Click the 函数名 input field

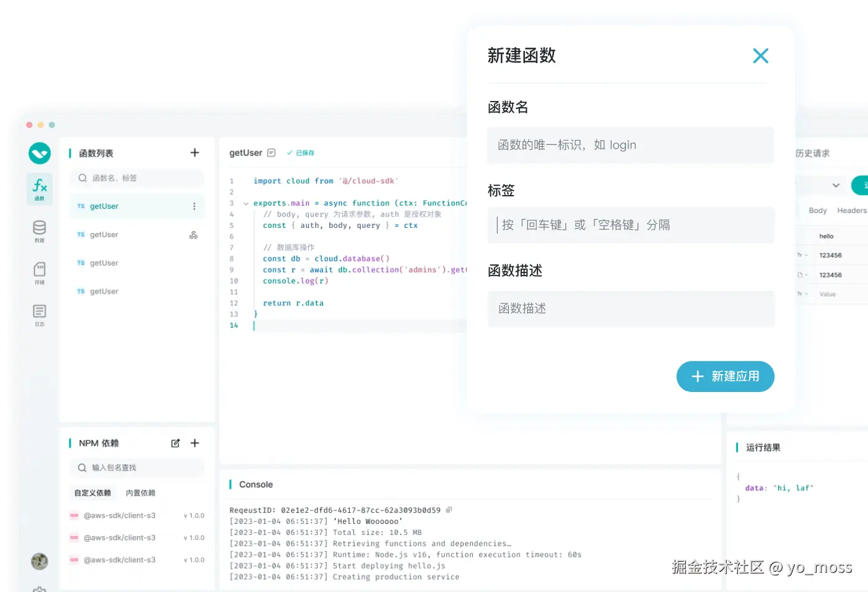pos(630,145)
